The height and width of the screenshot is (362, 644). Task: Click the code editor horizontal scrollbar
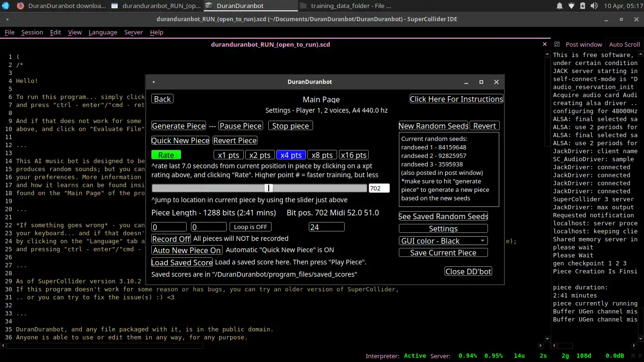pyautogui.click(x=105, y=346)
